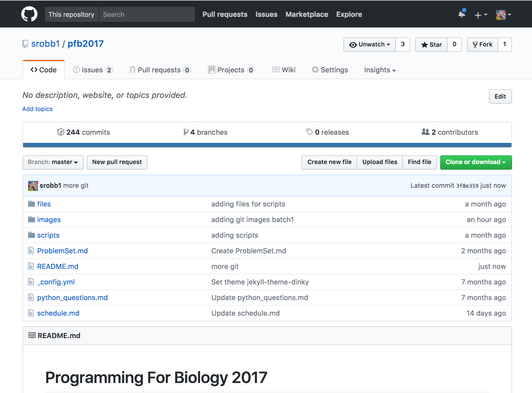
Task: Switch to the Projects tab
Action: (231, 70)
